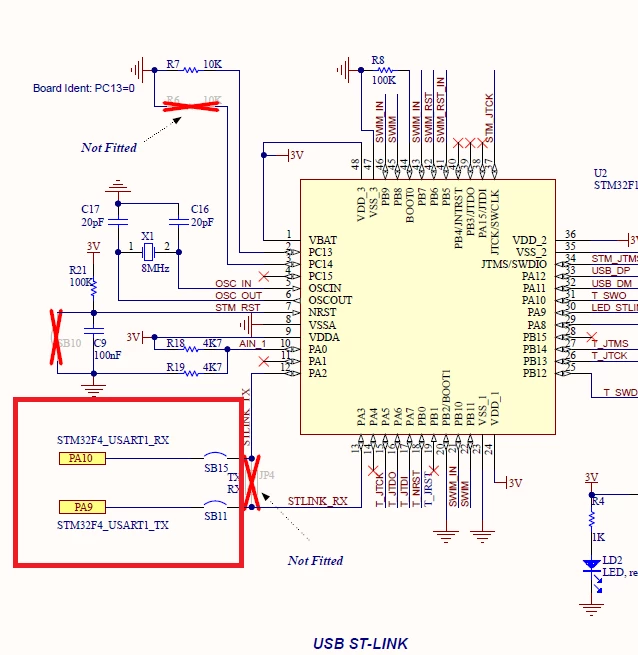Click the C9 capacitor symbol
Image resolution: width=638 pixels, height=655 pixels.
(94, 331)
